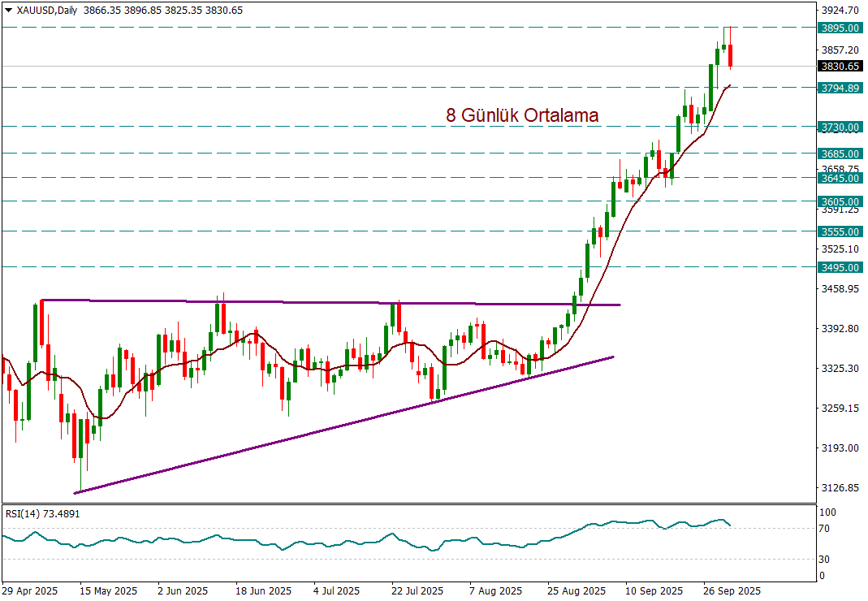The image size is (868, 601).
Task: Click the 15 May 2025 date on time axis
Action: pos(109,590)
